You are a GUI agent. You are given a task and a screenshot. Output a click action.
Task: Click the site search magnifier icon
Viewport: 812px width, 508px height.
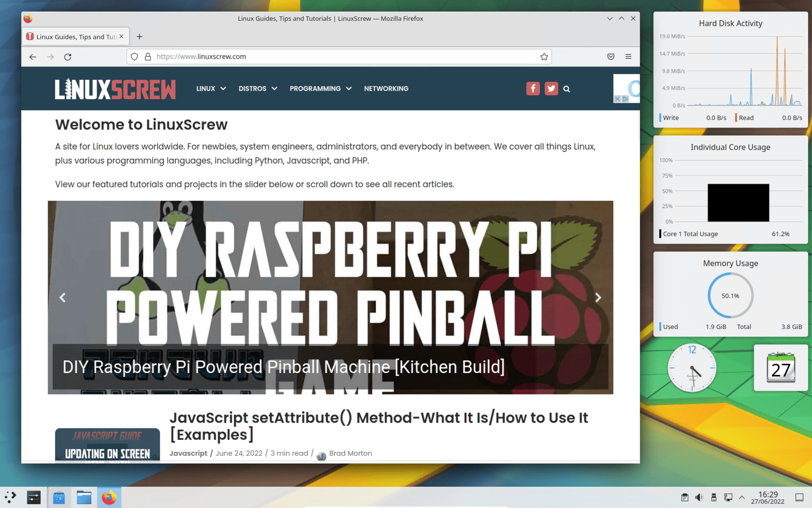(x=567, y=89)
